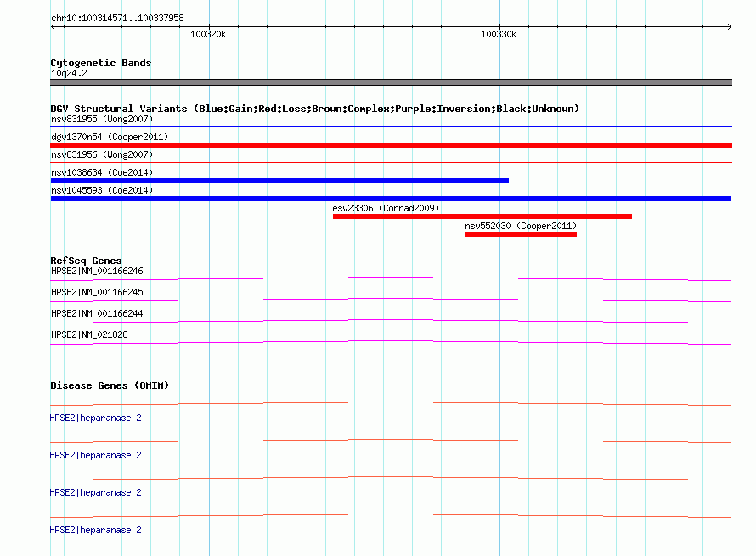Open transcript HPSE2|NM_001166246
This screenshot has width=756, height=556.
[x=97, y=272]
